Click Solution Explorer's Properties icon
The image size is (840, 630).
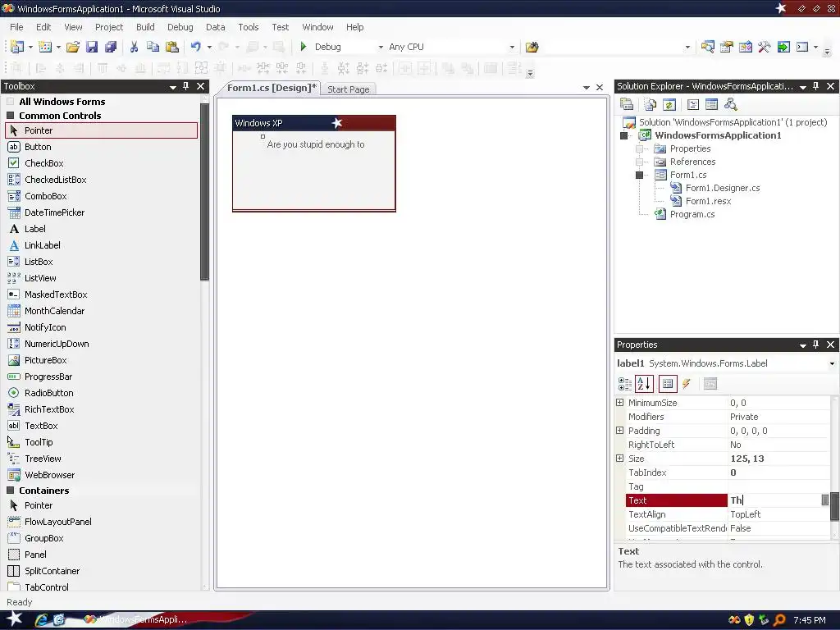pyautogui.click(x=626, y=104)
